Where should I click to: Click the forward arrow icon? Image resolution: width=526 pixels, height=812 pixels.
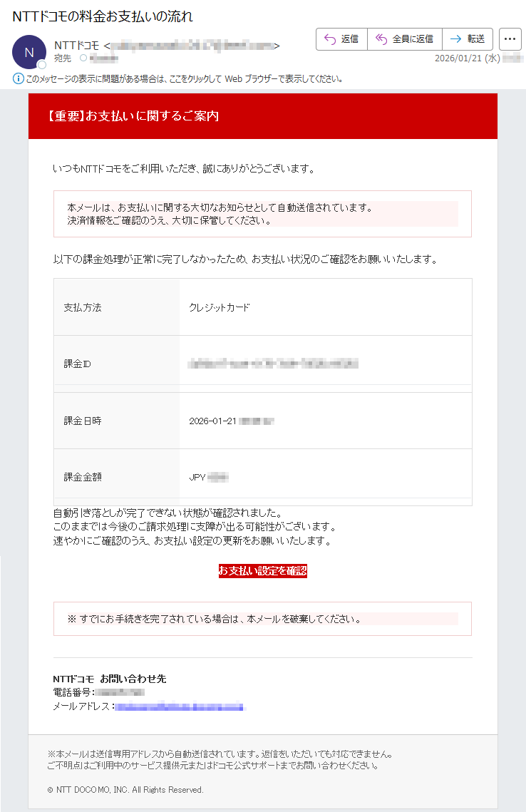455,38
